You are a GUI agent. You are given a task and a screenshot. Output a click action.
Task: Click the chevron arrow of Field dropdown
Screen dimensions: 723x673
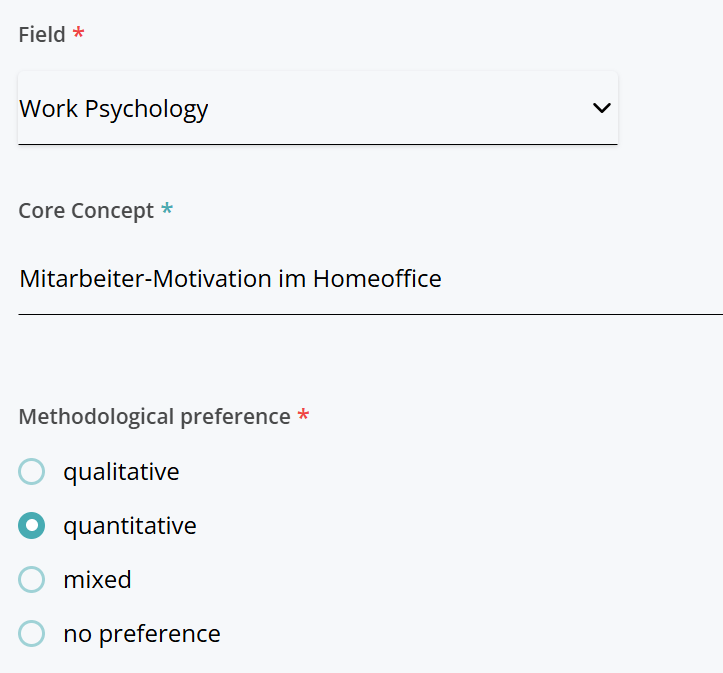point(601,108)
